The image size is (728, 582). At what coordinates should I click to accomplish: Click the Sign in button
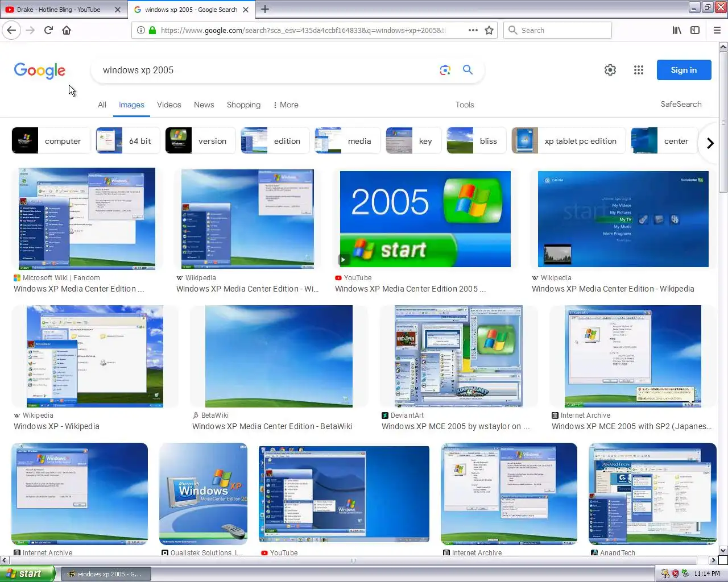[x=684, y=70]
